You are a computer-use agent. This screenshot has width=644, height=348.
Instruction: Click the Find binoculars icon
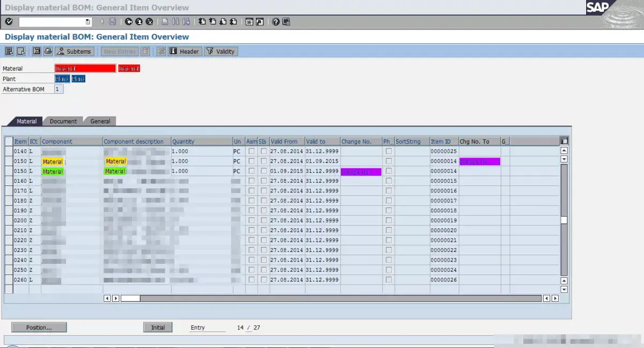click(175, 22)
